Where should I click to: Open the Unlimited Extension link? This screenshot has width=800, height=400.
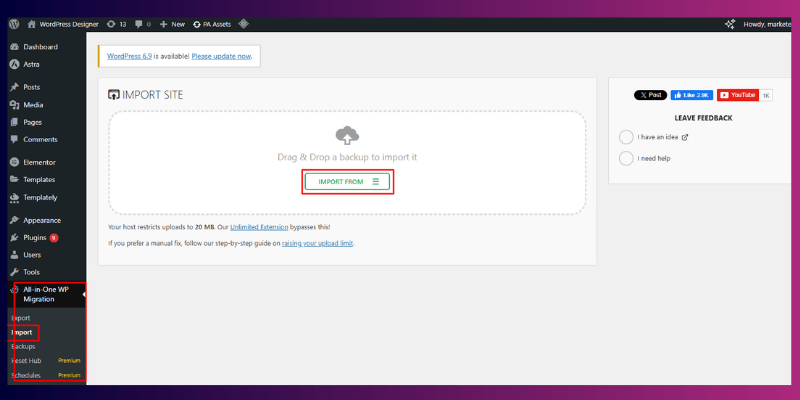[259, 227]
